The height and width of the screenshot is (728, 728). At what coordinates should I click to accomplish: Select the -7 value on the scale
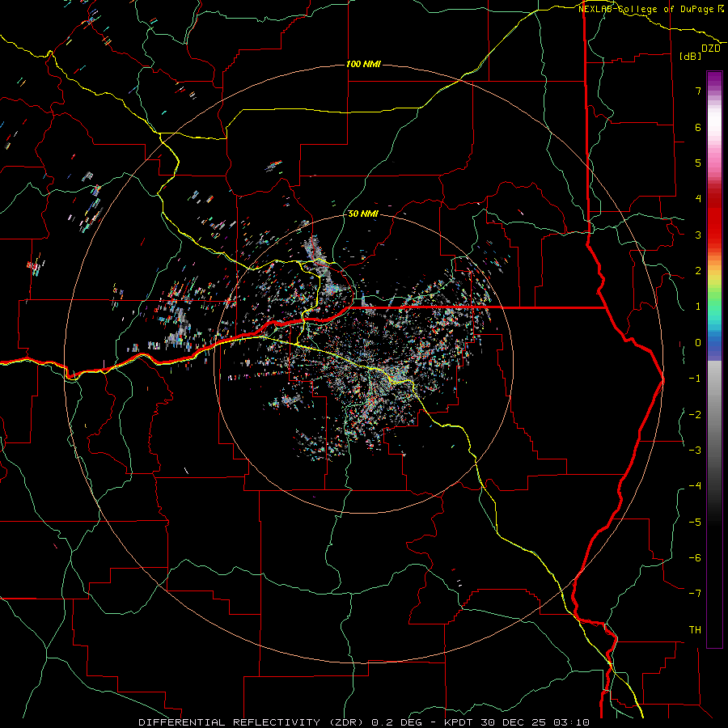click(695, 594)
